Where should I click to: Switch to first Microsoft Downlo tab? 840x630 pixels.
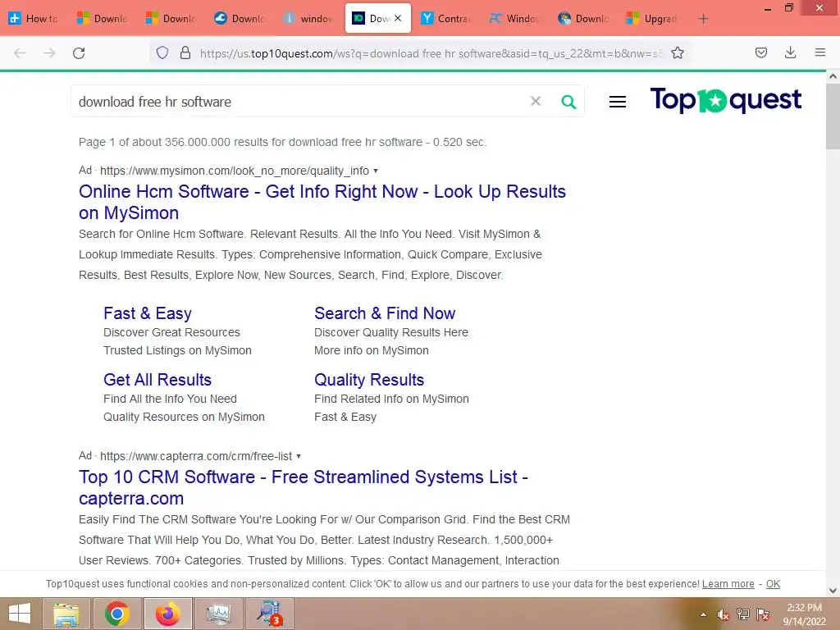[103, 18]
